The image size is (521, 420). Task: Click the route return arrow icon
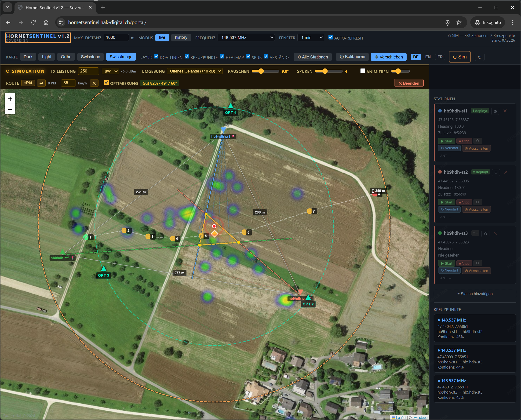click(41, 83)
